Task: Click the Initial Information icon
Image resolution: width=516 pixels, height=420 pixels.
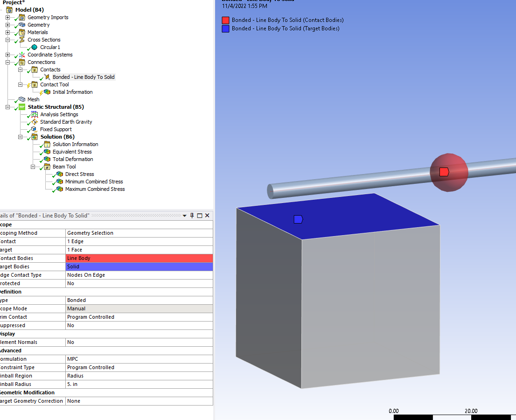Action: 47,92
